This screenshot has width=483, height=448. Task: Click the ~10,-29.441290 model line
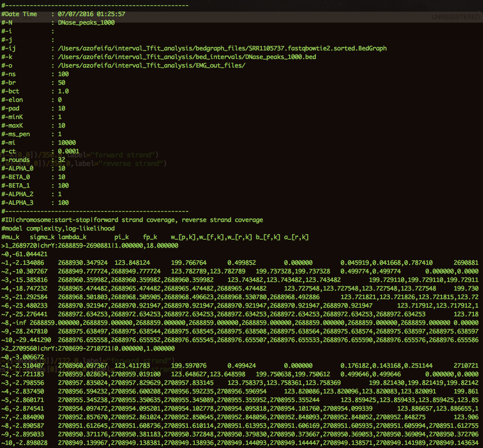click(240, 340)
